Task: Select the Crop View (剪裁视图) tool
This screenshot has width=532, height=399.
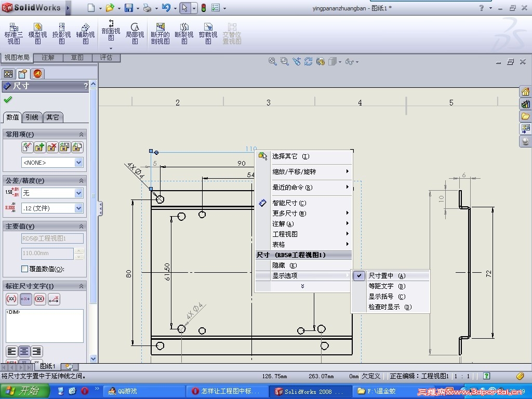Action: point(208,34)
